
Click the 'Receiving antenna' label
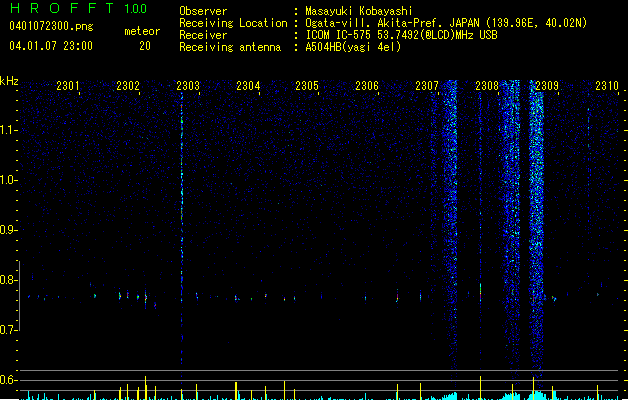click(230, 47)
